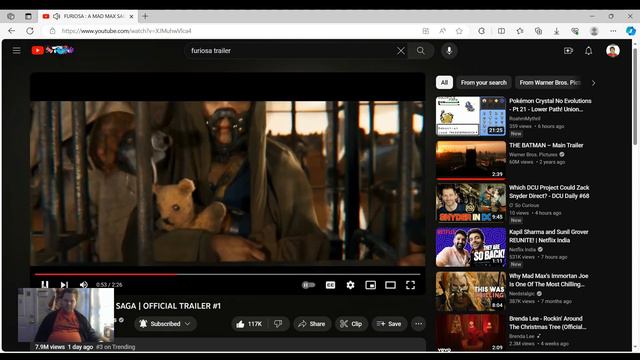The image size is (640, 360).
Task: Go back in the browser
Action: 11,31
